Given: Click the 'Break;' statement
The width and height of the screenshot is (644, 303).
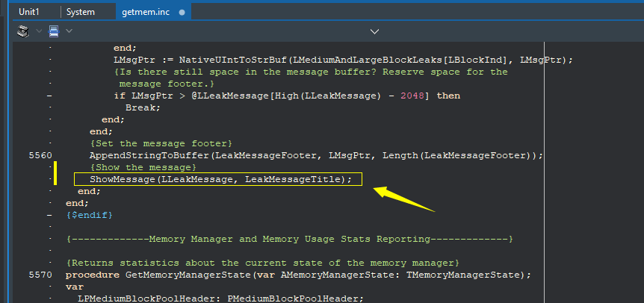Looking at the screenshot, I should (x=143, y=107).
